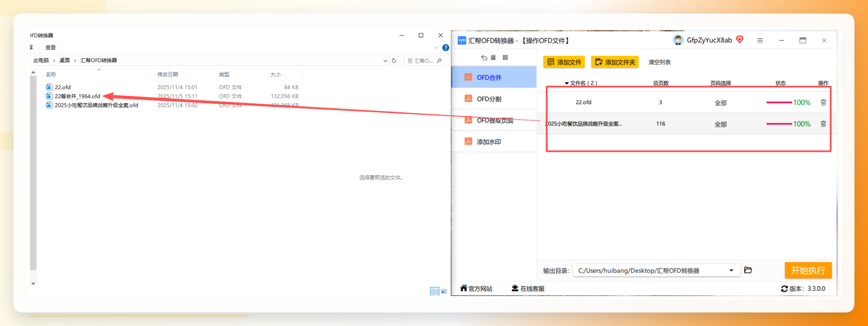Click 清空列表 to clear the list
This screenshot has width=868, height=326.
click(x=659, y=62)
